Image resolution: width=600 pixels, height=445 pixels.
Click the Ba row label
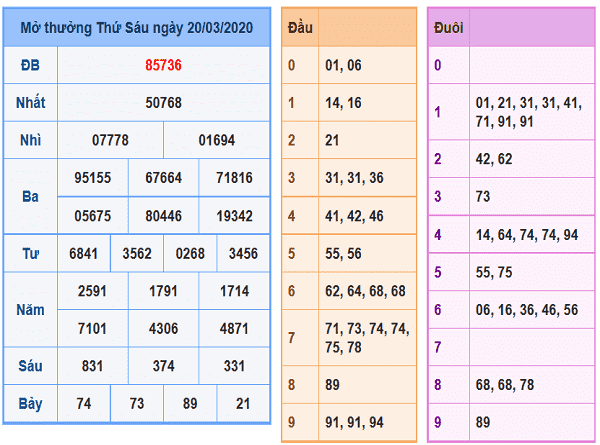point(30,196)
